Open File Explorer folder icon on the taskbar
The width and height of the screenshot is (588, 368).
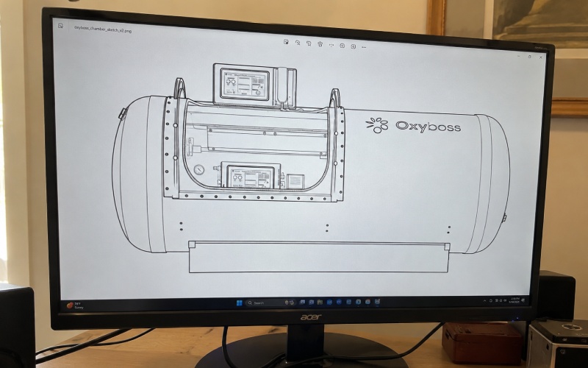pyautogui.click(x=320, y=302)
